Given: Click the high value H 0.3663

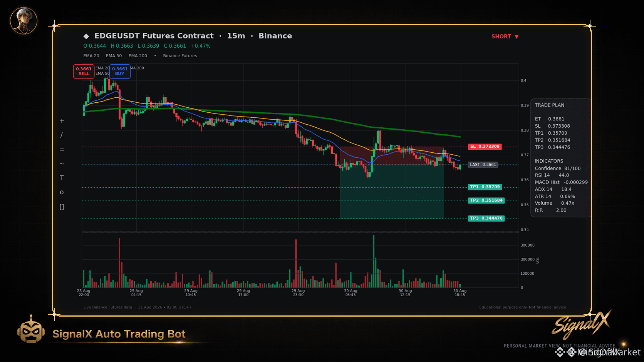Looking at the screenshot, I should (122, 46).
